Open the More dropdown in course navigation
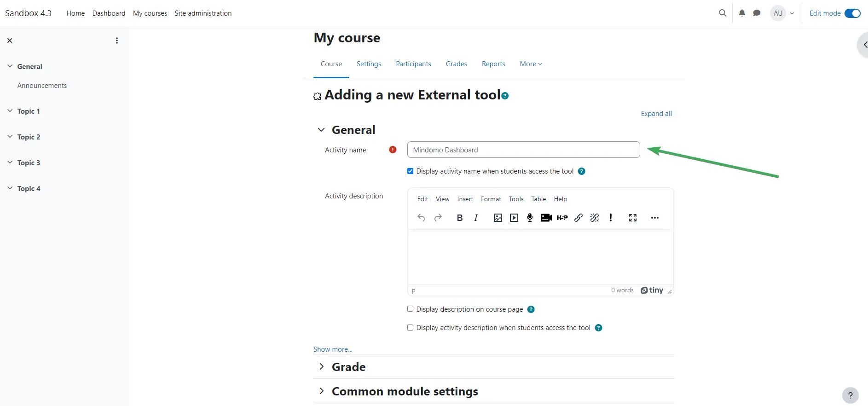Image resolution: width=868 pixels, height=406 pixels. [x=531, y=64]
